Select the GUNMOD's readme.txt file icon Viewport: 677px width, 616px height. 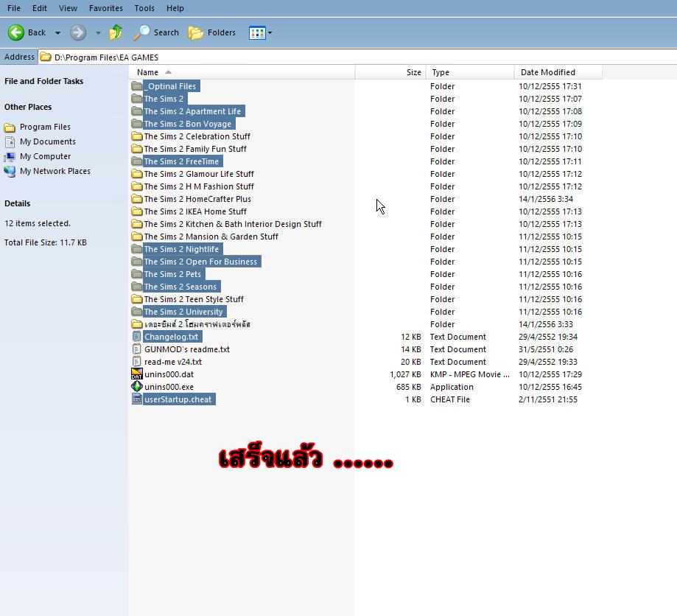[x=137, y=349]
